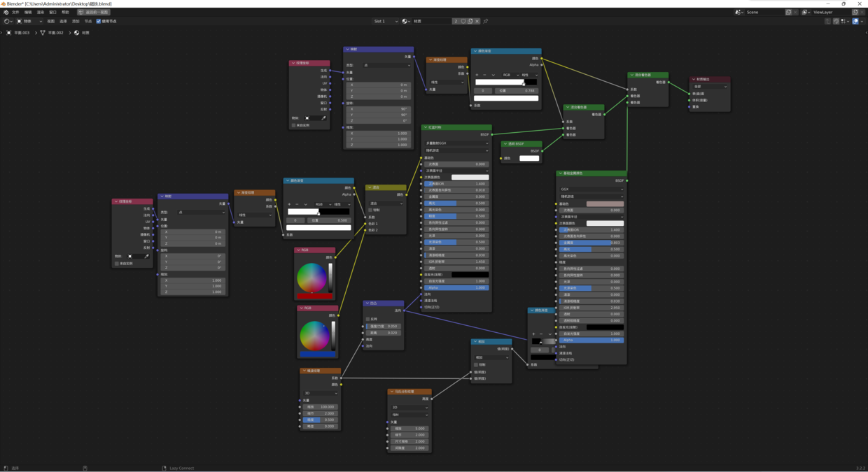Click the white color swatch in 透明 BSDF node

(529, 158)
